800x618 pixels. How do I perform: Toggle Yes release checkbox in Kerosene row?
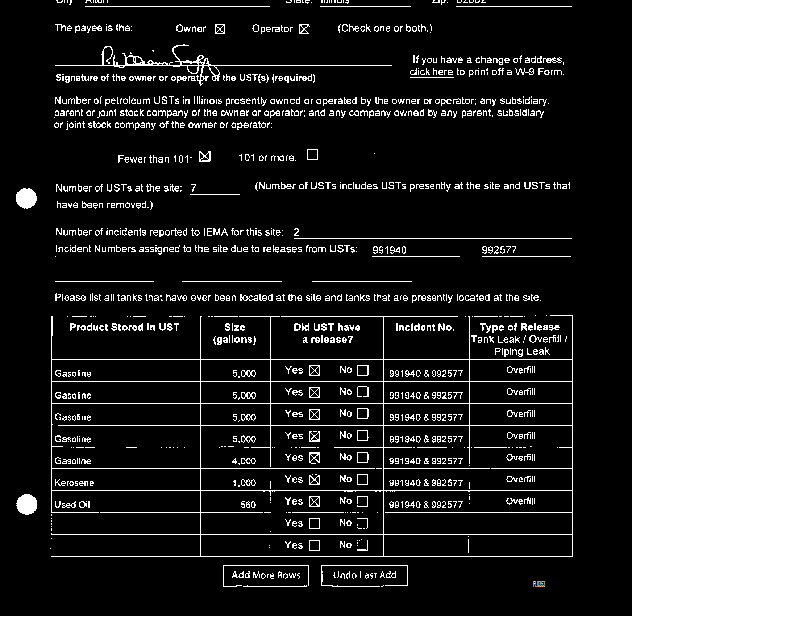click(314, 480)
